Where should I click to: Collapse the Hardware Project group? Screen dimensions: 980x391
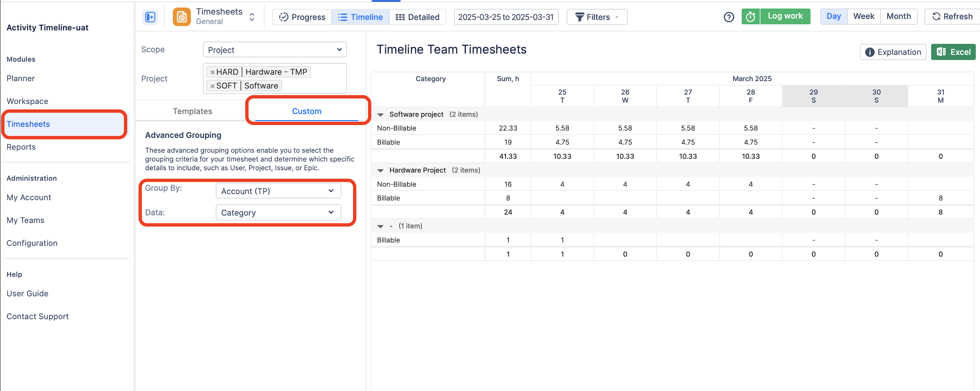tap(380, 170)
